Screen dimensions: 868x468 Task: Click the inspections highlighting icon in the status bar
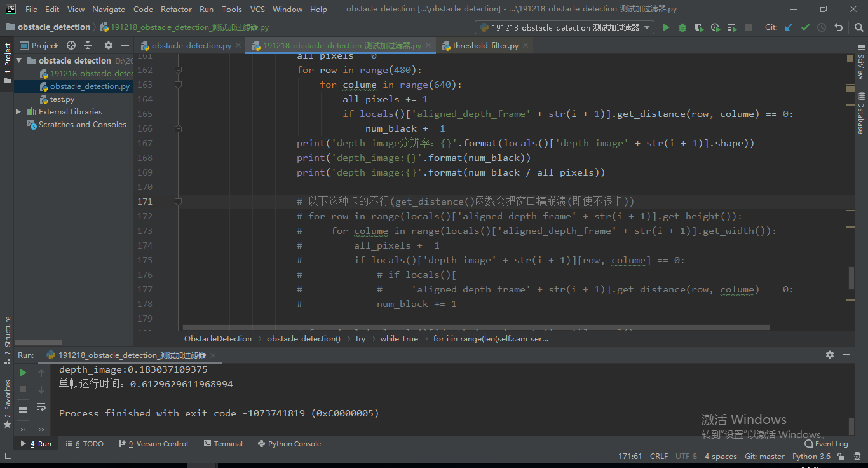[857, 456]
